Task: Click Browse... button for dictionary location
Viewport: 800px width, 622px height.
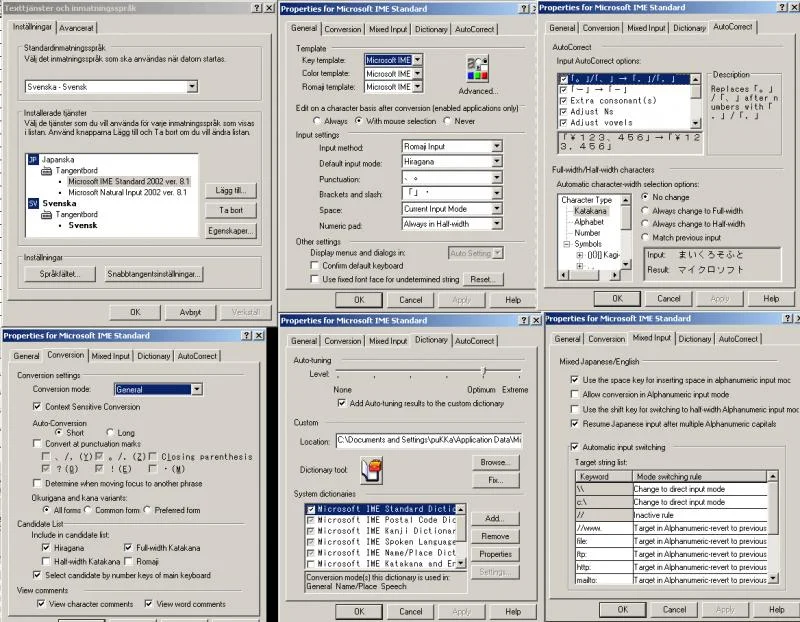Action: tap(495, 462)
